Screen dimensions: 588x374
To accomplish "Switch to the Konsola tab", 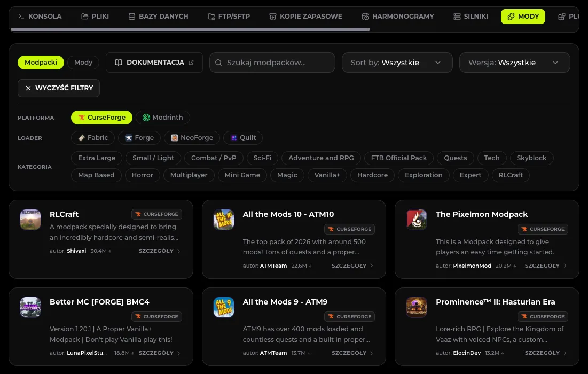I will tap(40, 17).
